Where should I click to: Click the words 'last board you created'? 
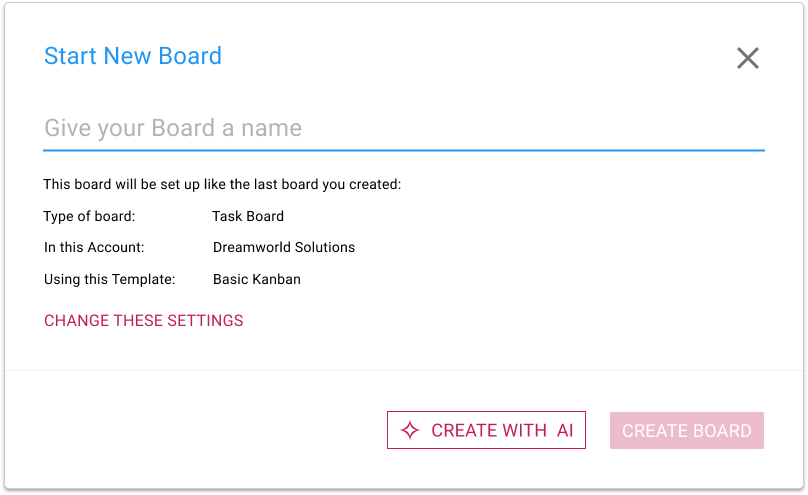click(x=330, y=184)
